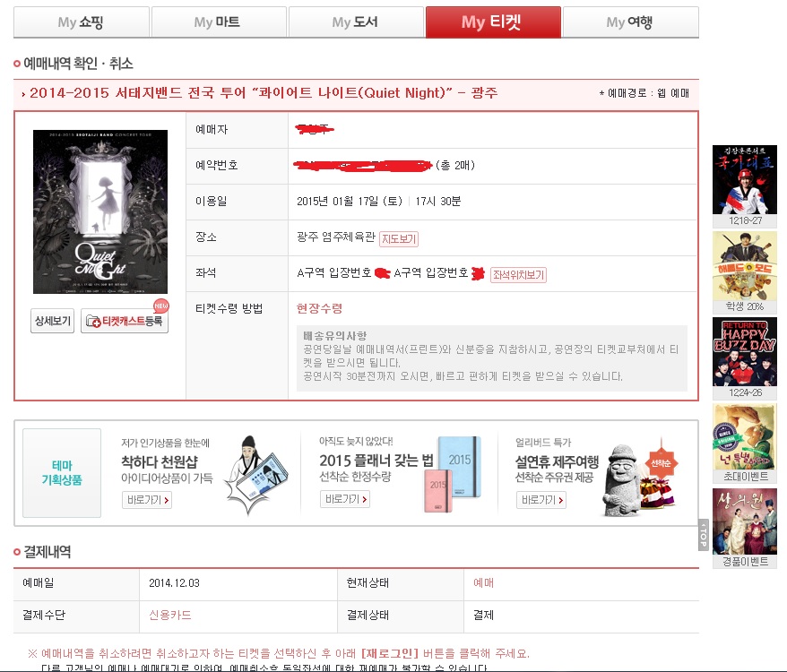Image resolution: width=787 pixels, height=672 pixels.
Task: Select the My 도서 tab
Action: pyautogui.click(x=356, y=22)
